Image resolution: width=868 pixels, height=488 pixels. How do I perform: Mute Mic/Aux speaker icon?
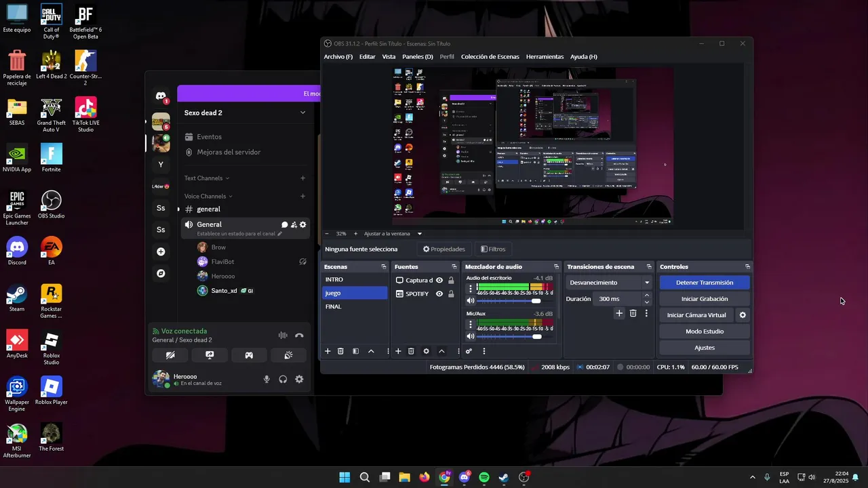tap(471, 336)
